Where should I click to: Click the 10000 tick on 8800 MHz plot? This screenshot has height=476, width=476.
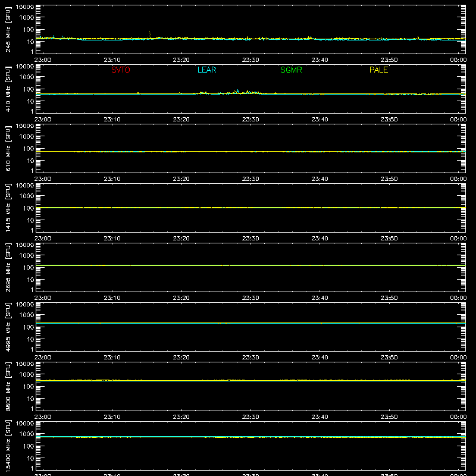(x=25, y=364)
